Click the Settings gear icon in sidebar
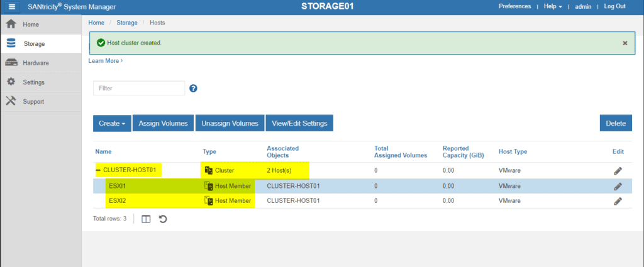 click(11, 82)
